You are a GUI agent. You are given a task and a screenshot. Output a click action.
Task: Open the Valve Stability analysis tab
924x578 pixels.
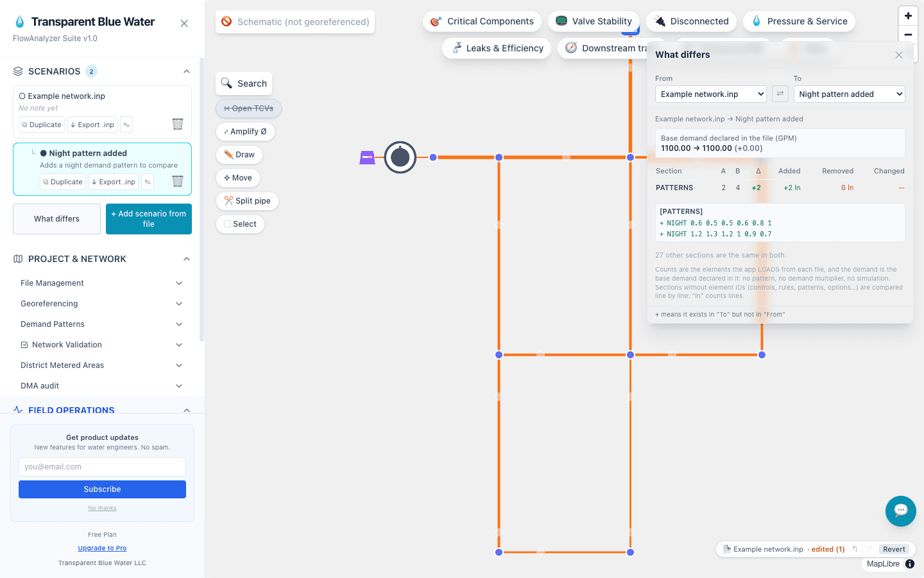[594, 21]
